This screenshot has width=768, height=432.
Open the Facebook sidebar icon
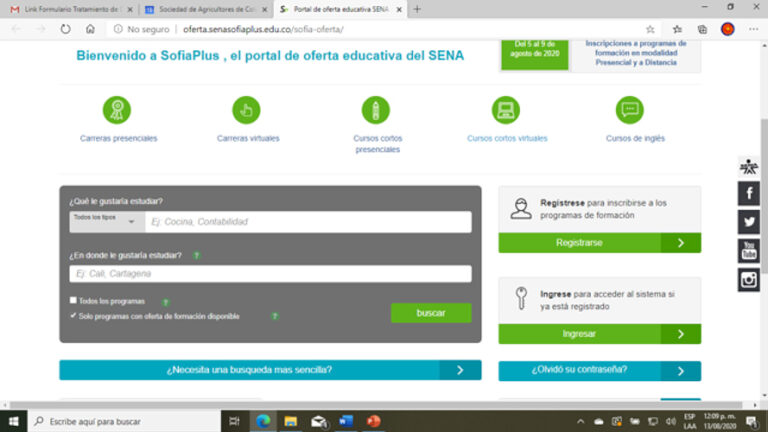coord(749,193)
